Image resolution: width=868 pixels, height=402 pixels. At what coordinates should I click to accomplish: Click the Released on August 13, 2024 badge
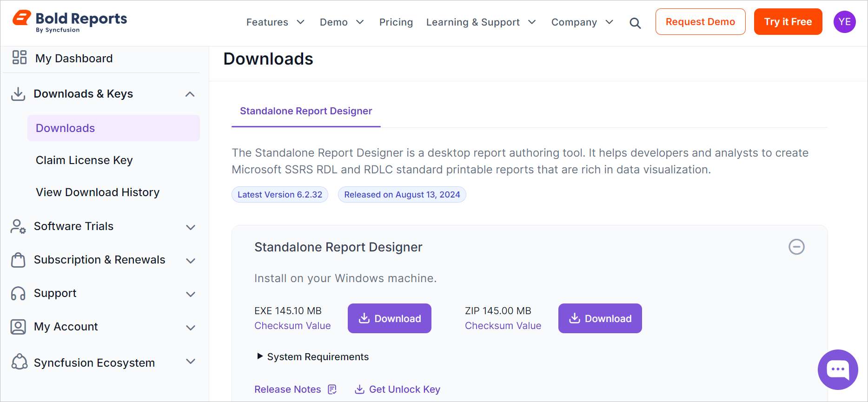tap(402, 195)
